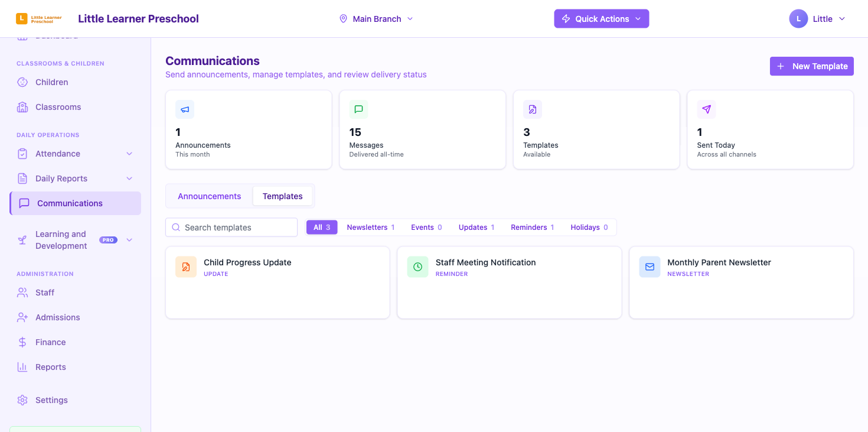Click the "Delivered all-time" caption
The image size is (868, 432).
click(376, 154)
